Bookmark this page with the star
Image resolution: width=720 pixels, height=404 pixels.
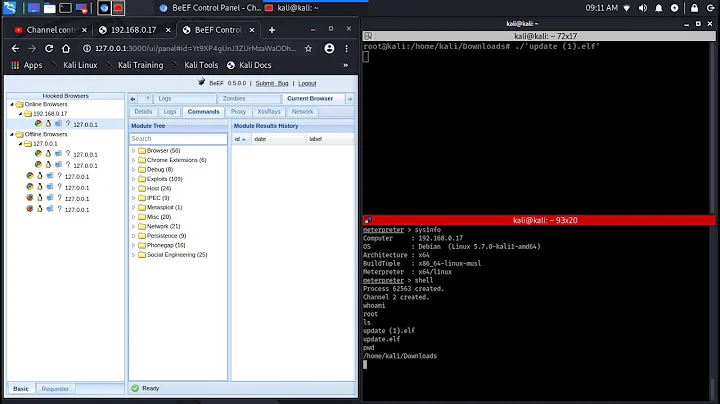coord(308,48)
